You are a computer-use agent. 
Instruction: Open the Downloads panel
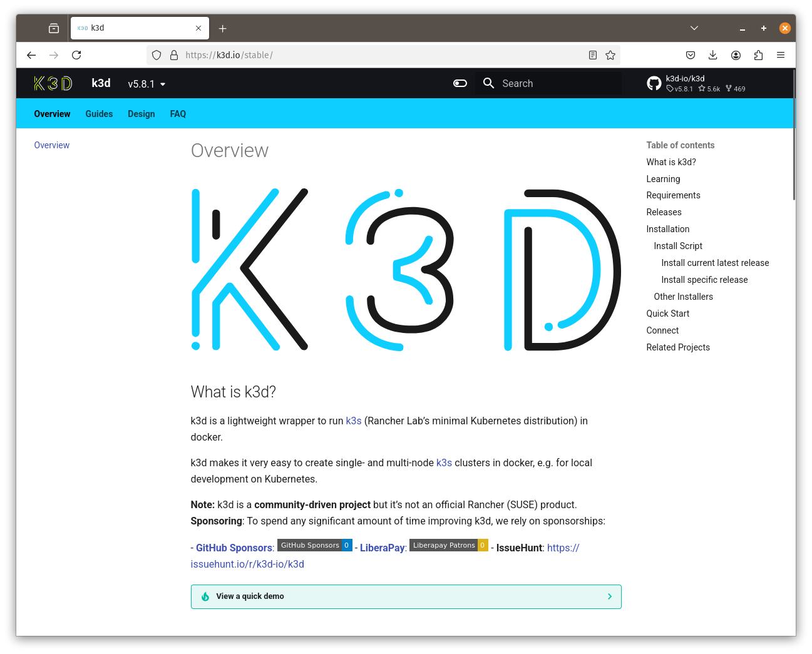pos(713,55)
